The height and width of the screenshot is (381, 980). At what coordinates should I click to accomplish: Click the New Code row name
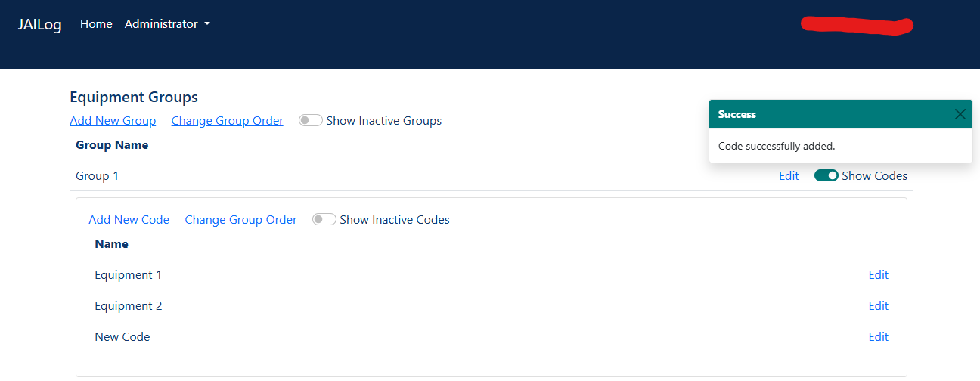(x=122, y=337)
